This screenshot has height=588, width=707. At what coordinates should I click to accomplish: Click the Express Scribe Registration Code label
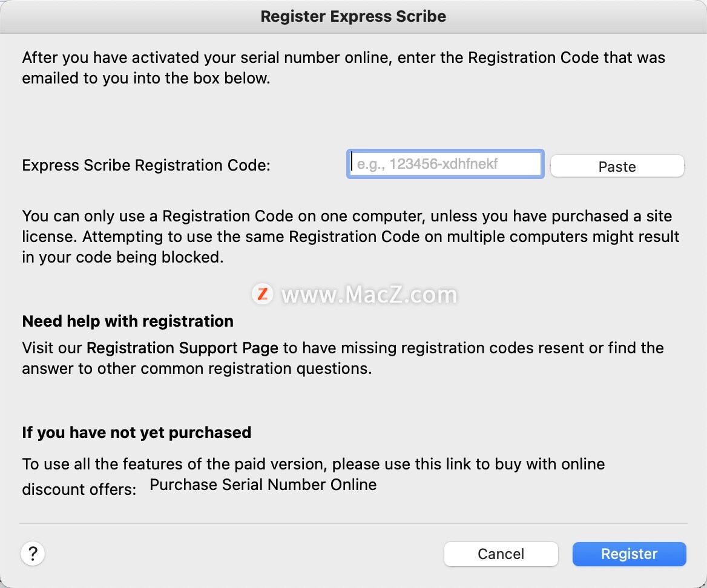click(x=146, y=165)
